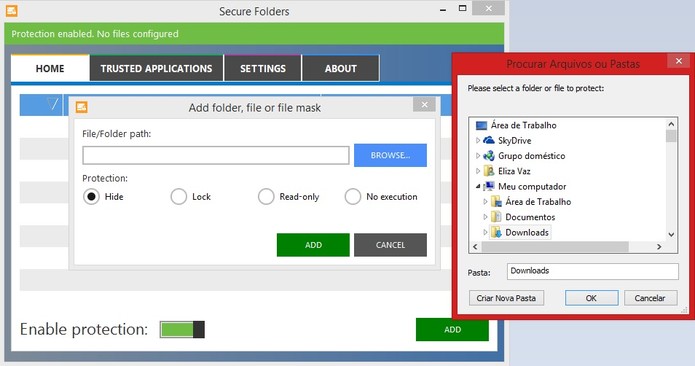The image size is (695, 366).
Task: Click the orange icon in Add folder dialog header
Action: [x=82, y=107]
